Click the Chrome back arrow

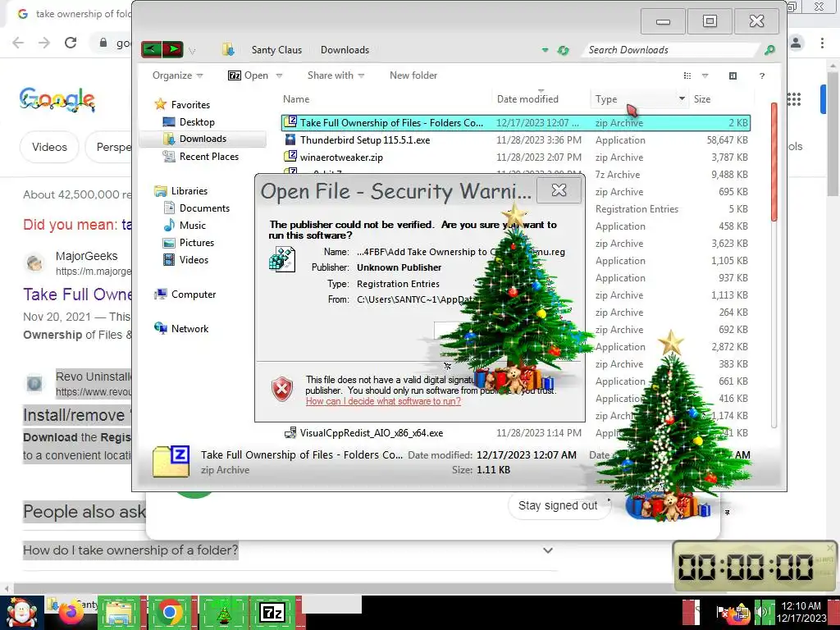[18, 43]
